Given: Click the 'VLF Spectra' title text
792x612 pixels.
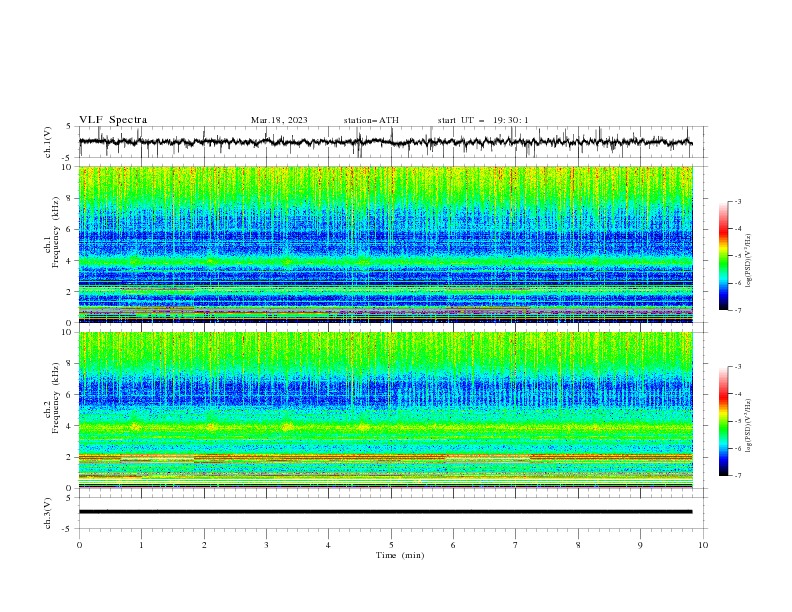Looking at the screenshot, I should coord(113,120).
